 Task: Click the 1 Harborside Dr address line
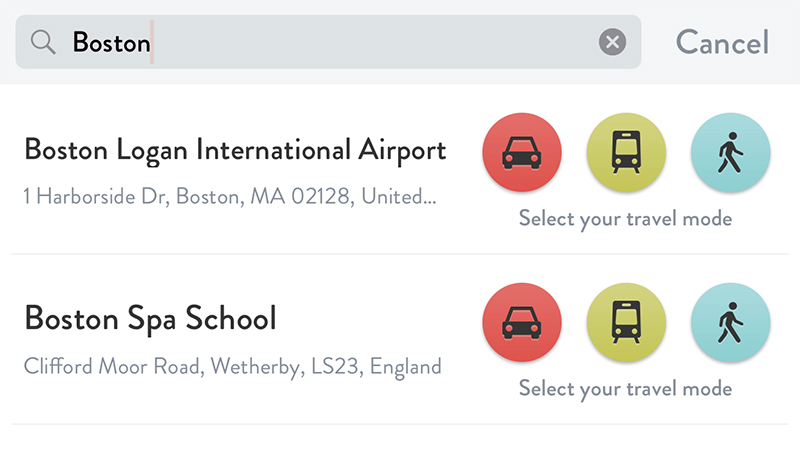click(x=230, y=196)
